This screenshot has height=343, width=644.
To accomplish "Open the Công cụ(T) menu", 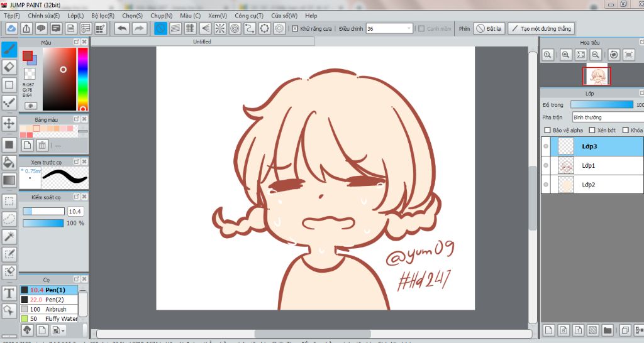I will 249,16.
